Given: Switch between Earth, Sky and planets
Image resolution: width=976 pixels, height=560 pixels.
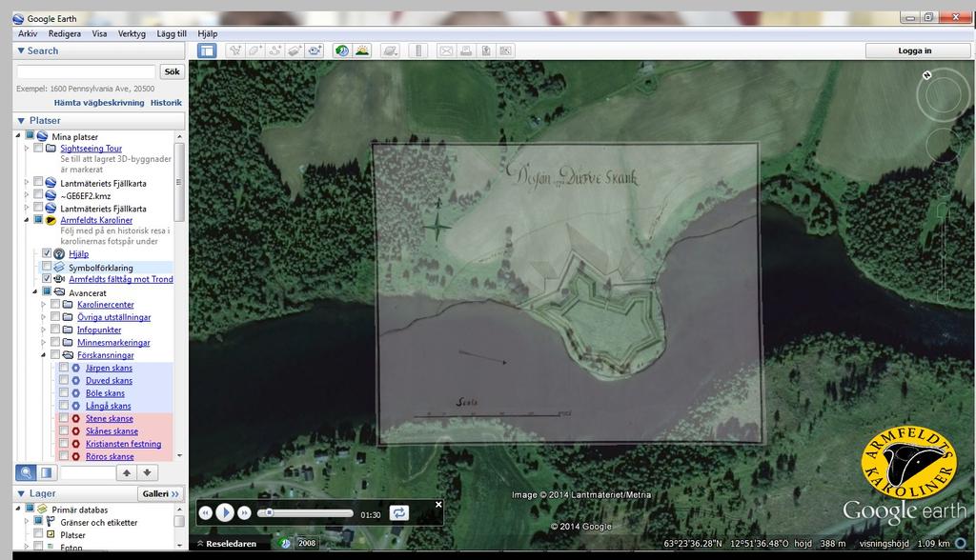Looking at the screenshot, I should pyautogui.click(x=390, y=50).
